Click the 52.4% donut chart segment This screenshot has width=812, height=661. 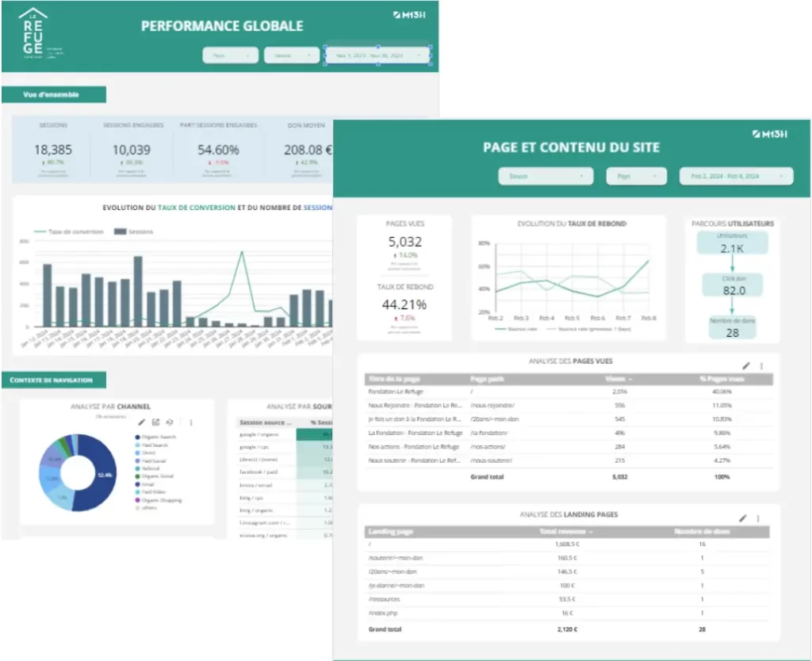pos(101,476)
